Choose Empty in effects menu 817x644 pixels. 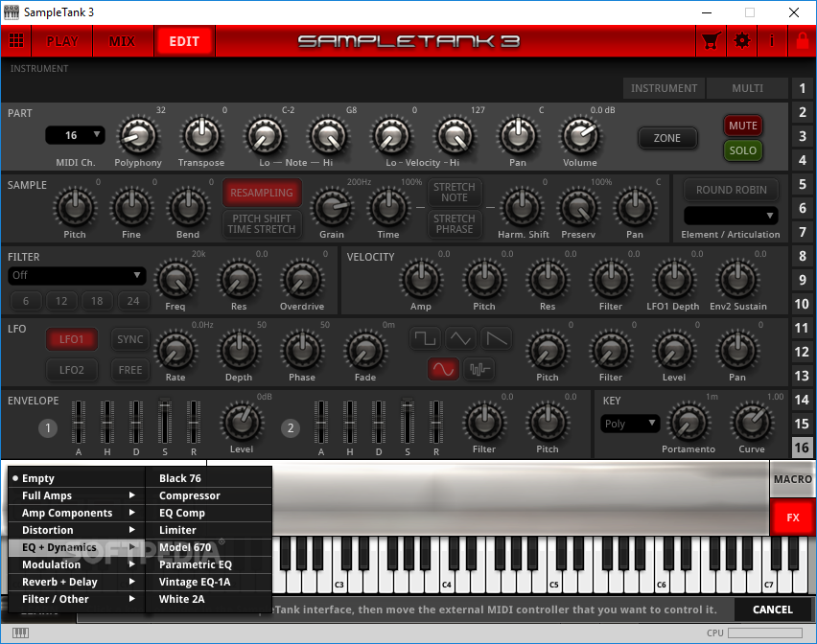pyautogui.click(x=77, y=478)
